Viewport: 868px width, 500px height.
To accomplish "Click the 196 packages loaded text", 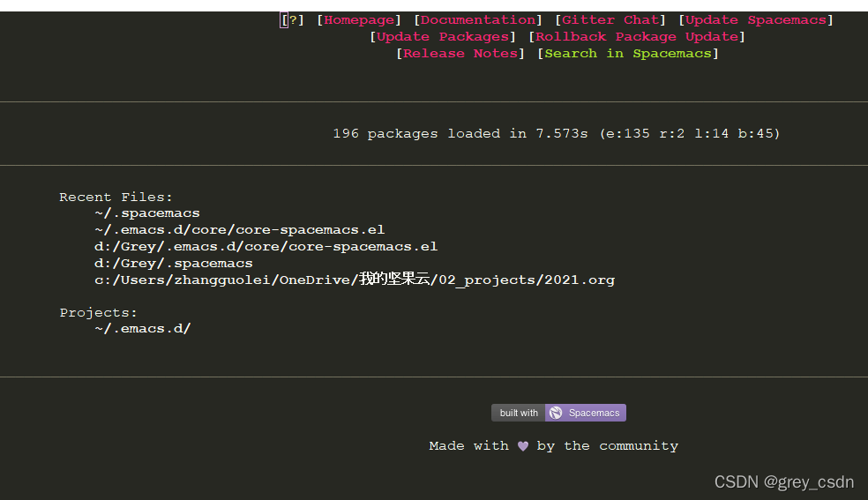I will (x=557, y=133).
